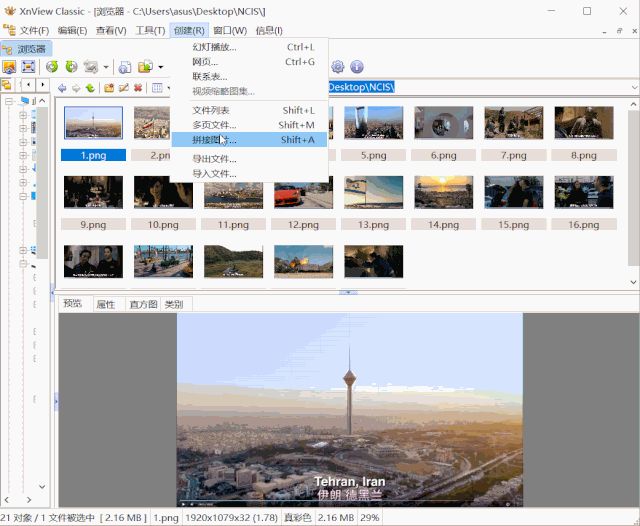Click the blue back arrow icon
The height and width of the screenshot is (526, 640).
point(62,88)
